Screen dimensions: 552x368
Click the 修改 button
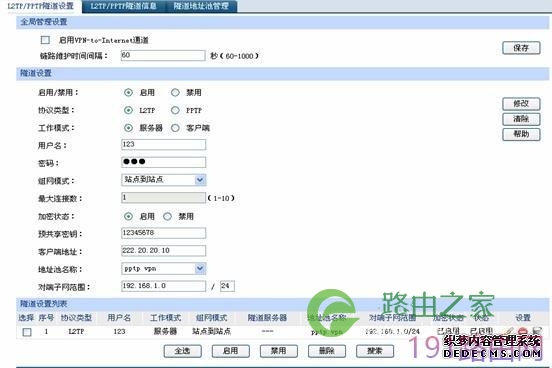pyautogui.click(x=521, y=104)
